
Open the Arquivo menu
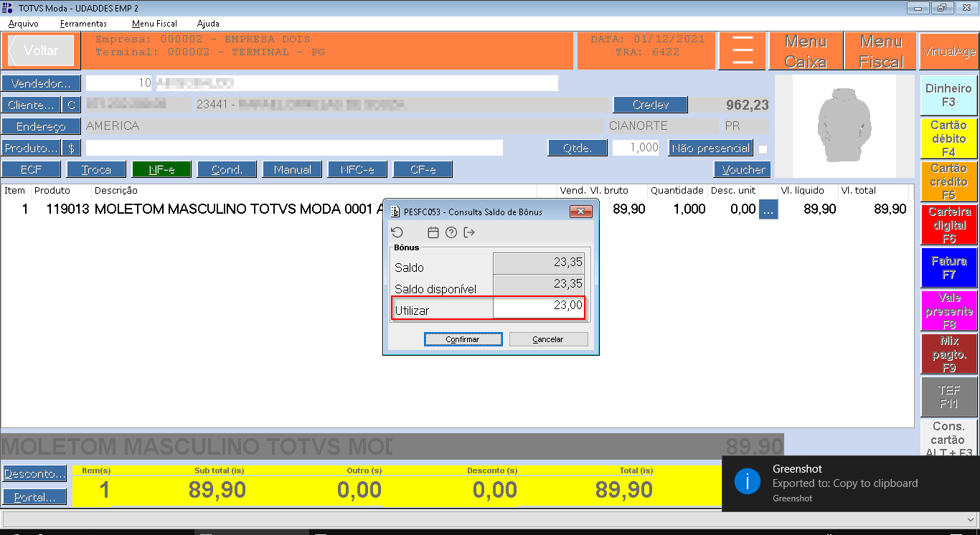[x=24, y=24]
